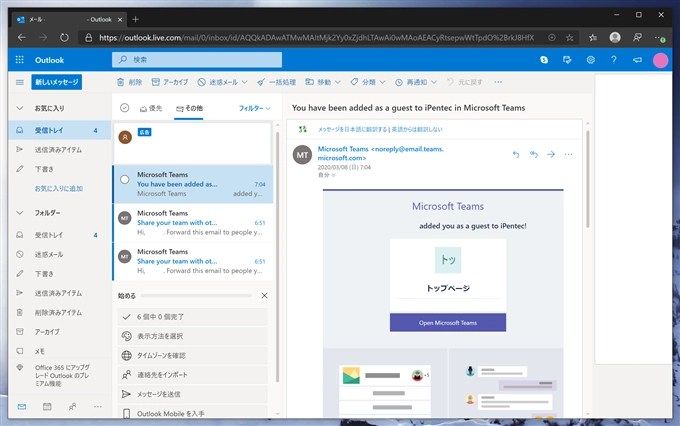Click メッセージを日本語に翻訳する link
Screen dimensions: 680x426
pos(352,129)
